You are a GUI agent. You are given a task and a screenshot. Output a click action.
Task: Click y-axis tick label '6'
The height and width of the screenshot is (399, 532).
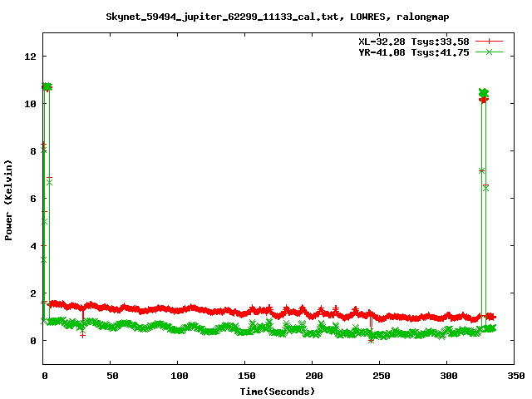coord(33,199)
